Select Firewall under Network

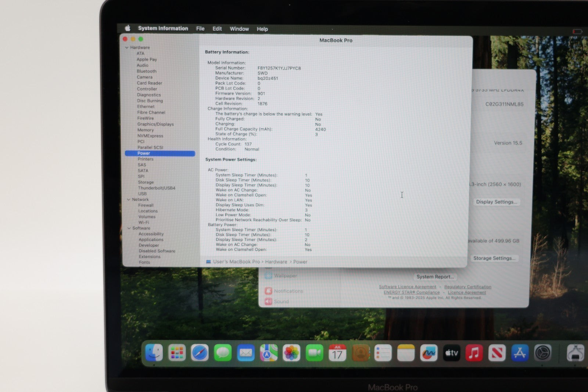pyautogui.click(x=146, y=206)
